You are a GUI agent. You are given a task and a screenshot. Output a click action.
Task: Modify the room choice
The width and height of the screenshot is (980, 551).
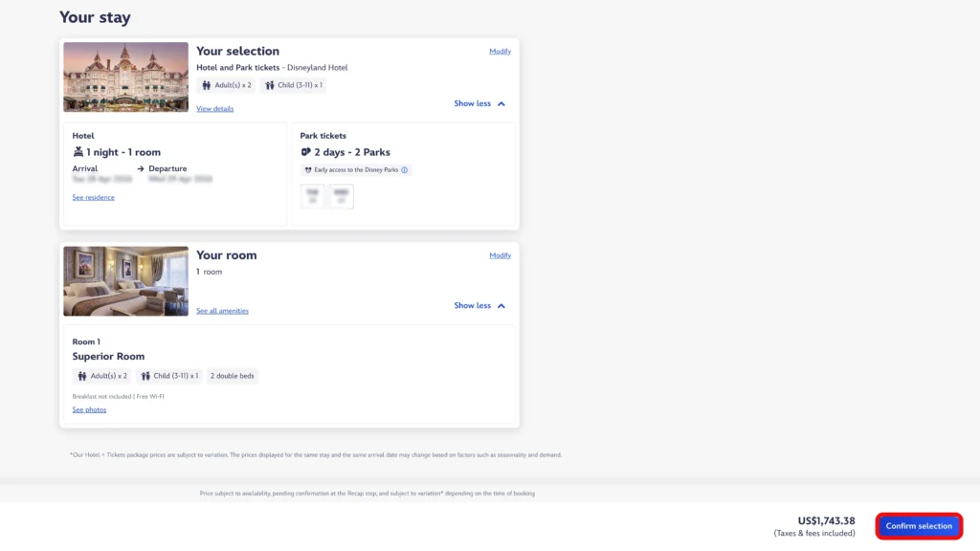click(500, 255)
